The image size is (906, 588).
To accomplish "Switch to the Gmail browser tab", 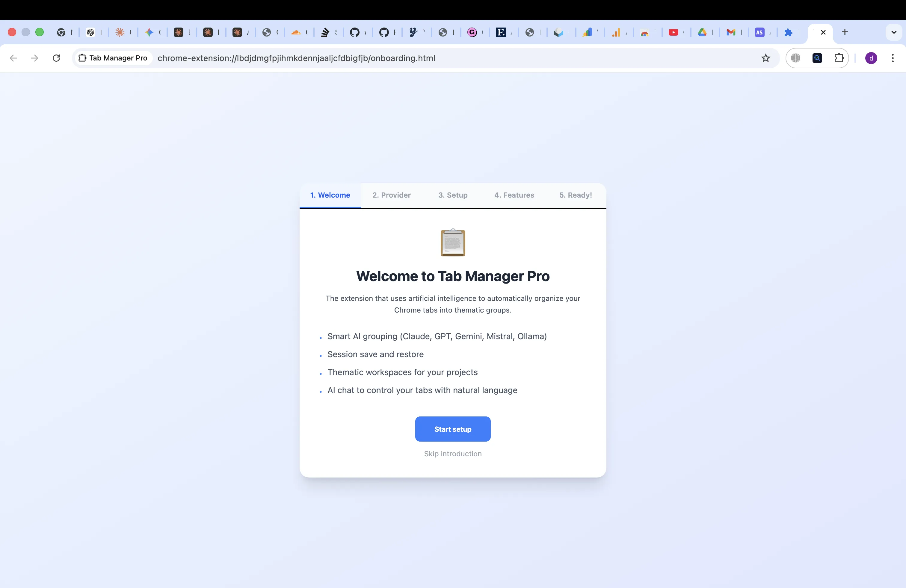I will point(731,32).
